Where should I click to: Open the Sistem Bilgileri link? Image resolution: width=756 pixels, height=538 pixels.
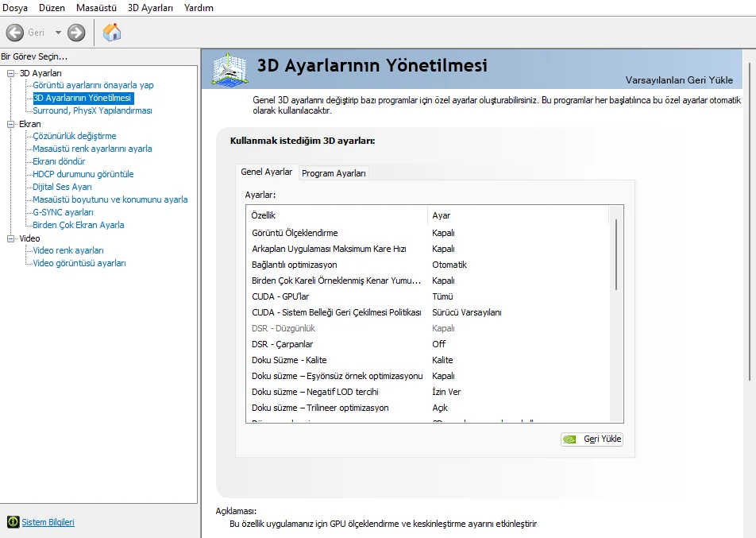pos(48,522)
